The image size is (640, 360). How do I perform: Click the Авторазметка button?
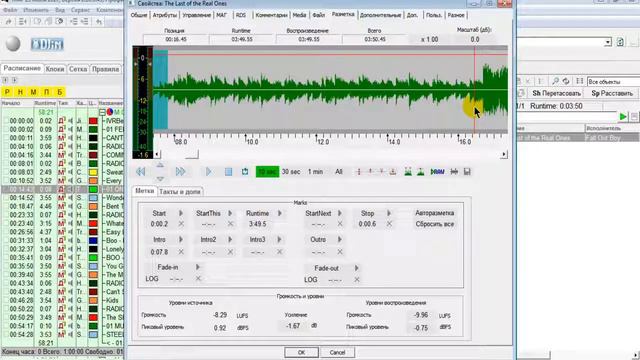(x=434, y=213)
